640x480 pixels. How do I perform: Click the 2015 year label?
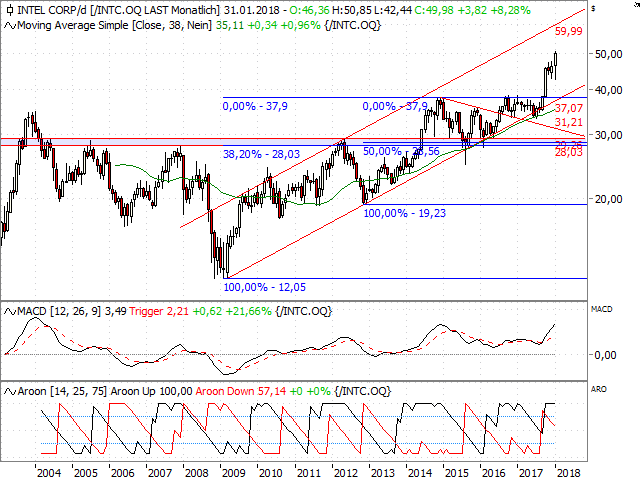(x=457, y=473)
